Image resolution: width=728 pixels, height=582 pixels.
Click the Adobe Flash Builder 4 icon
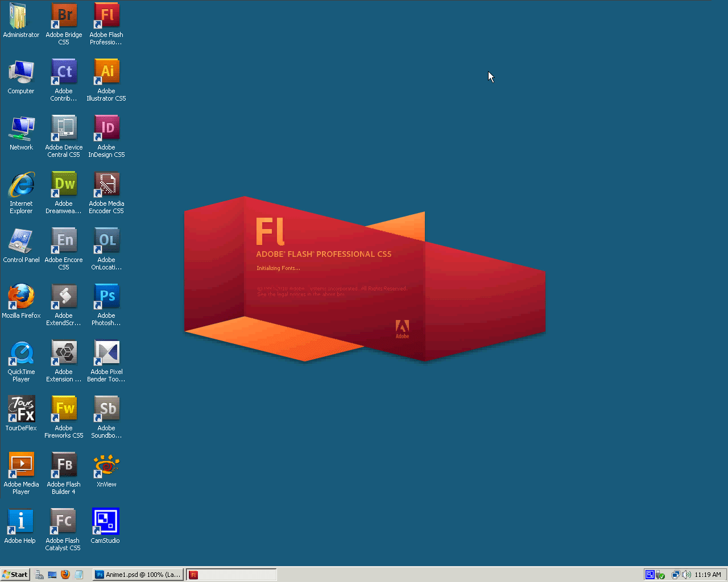tap(64, 474)
